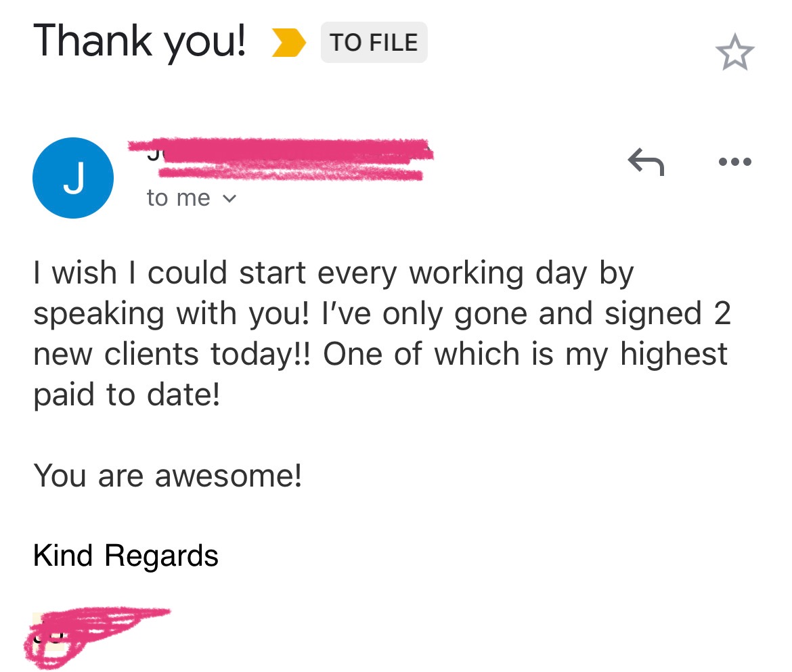Click the pink-redacted sender name
792x672 pixels.
coord(281,159)
